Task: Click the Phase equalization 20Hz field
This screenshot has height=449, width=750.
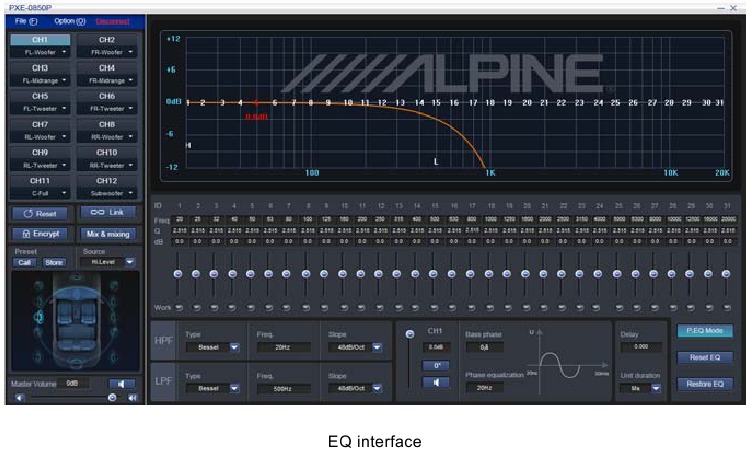Action: 485,387
